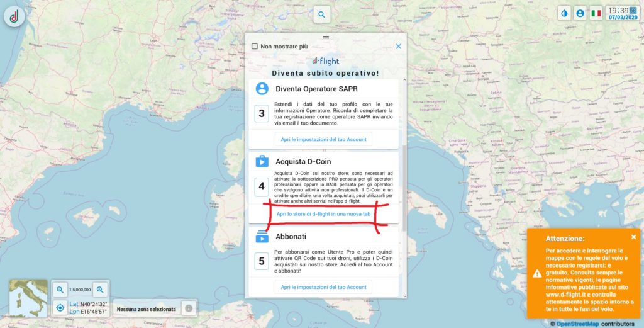Click the Italy overview minimap thumbnail
The width and height of the screenshot is (644, 328).
tap(28, 298)
